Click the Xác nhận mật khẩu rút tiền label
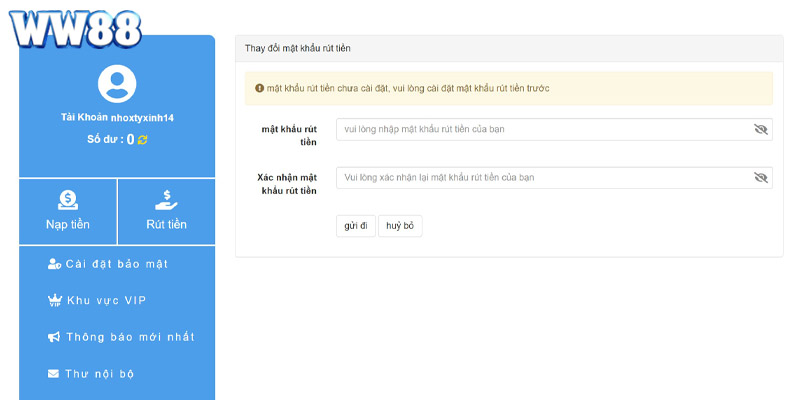This screenshot has height=400, width=800. (x=287, y=183)
